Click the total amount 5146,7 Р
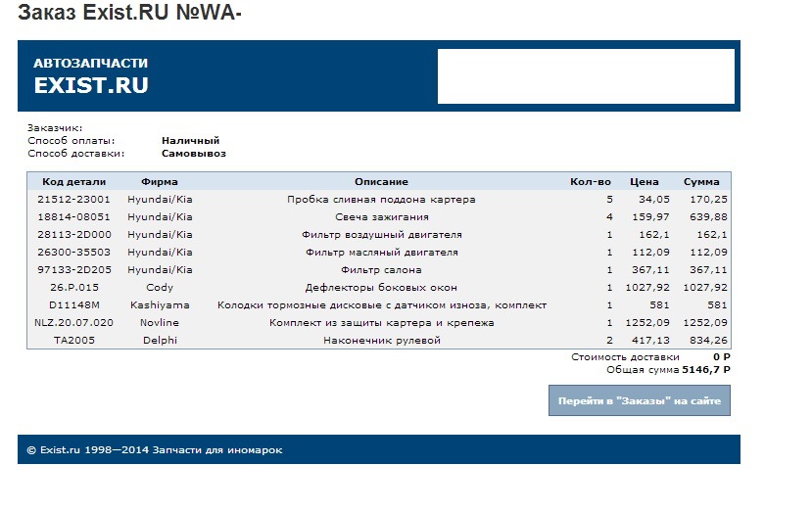The image size is (812, 512). (706, 370)
